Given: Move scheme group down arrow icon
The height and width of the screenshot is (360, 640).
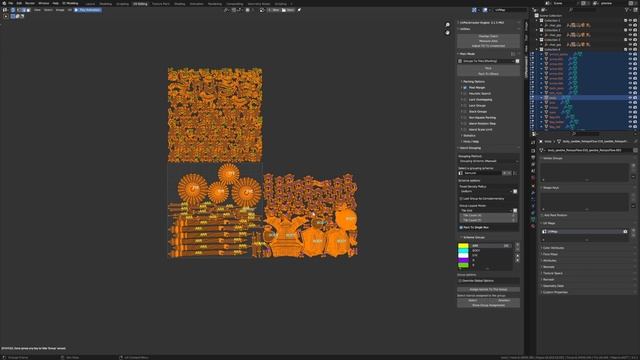Looking at the screenshot, I should (x=517, y=260).
